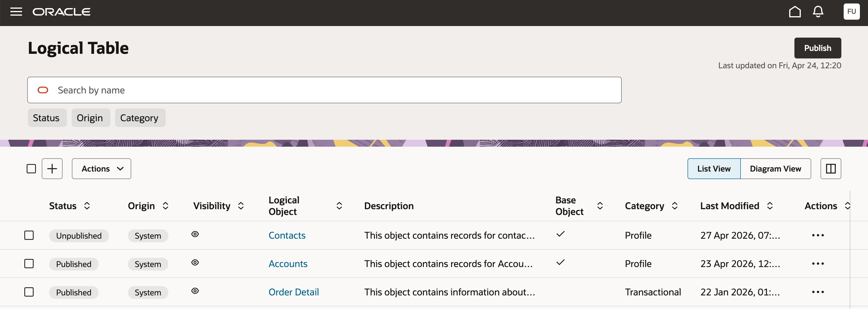
Task: Click the plus icon to add logical object
Action: click(52, 169)
